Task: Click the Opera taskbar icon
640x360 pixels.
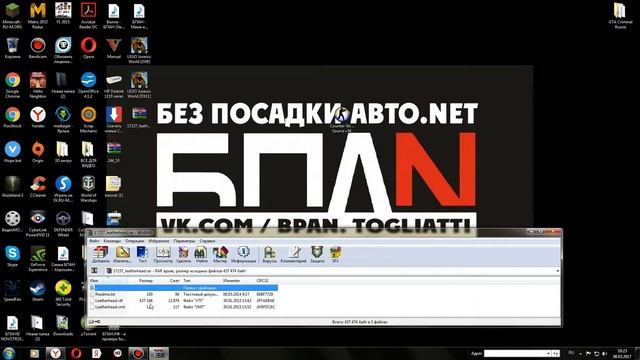Action: coord(76,353)
